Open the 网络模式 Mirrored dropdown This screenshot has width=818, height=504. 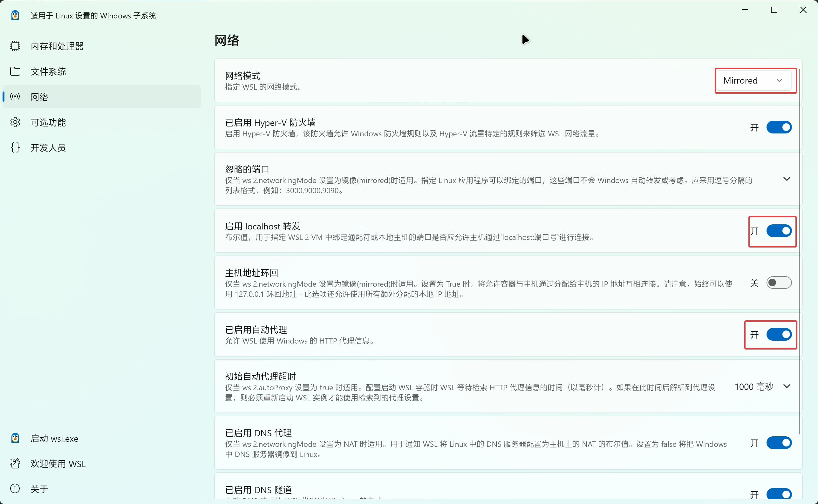pos(754,80)
